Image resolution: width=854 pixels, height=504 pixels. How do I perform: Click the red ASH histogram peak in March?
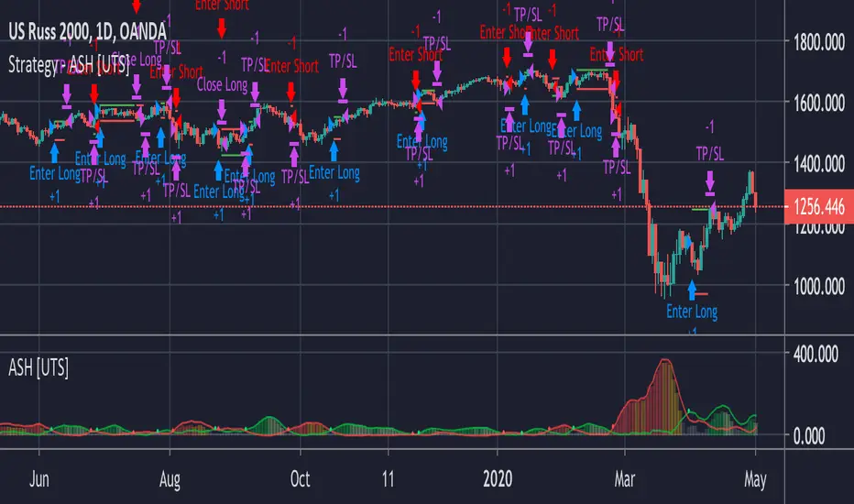664,362
